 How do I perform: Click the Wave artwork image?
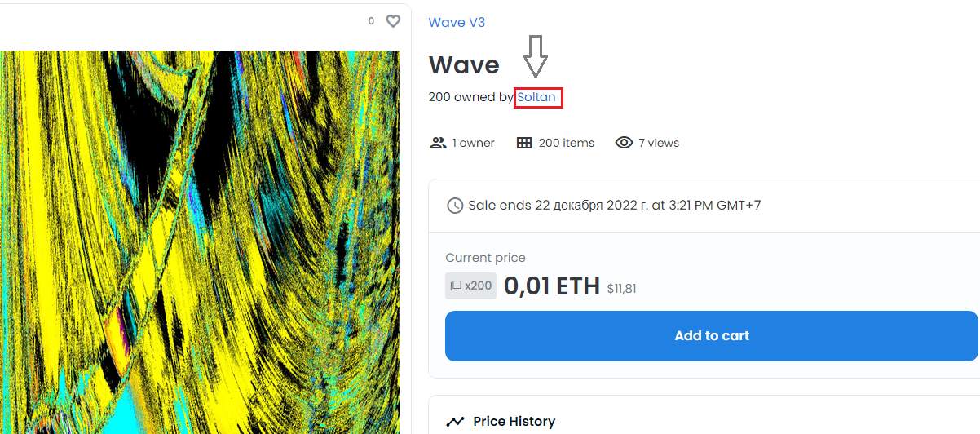(200, 242)
